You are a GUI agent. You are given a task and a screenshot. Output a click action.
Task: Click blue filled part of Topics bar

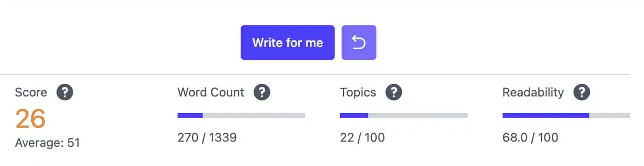coord(354,116)
